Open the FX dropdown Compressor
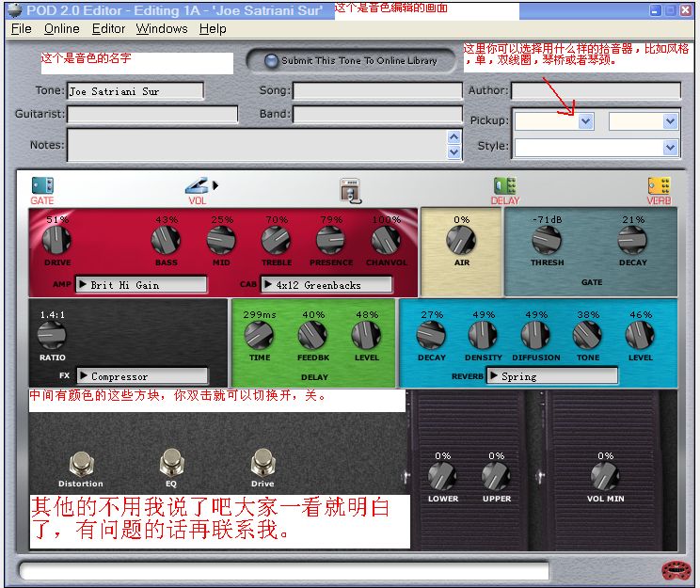Image resolution: width=700 pixels, height=588 pixels. [142, 376]
